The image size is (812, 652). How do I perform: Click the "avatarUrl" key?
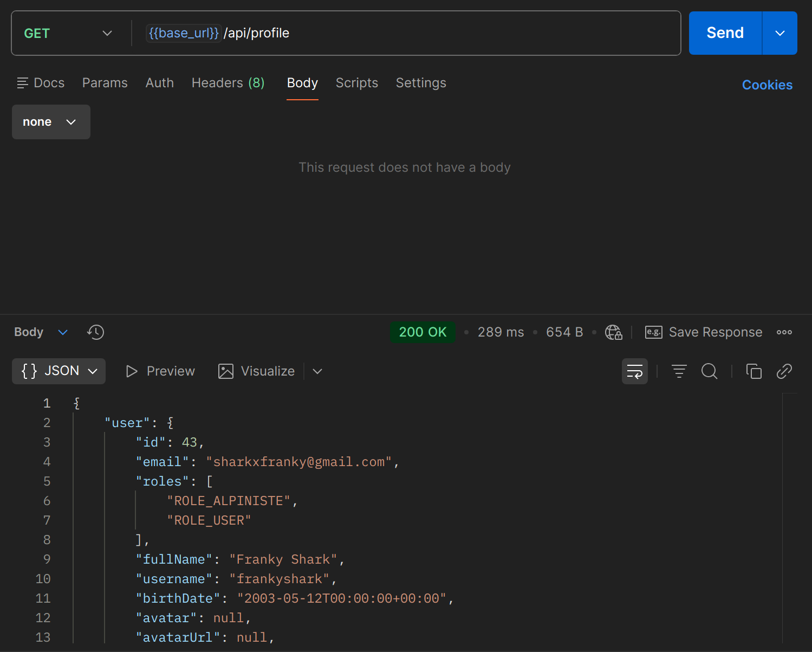(178, 637)
